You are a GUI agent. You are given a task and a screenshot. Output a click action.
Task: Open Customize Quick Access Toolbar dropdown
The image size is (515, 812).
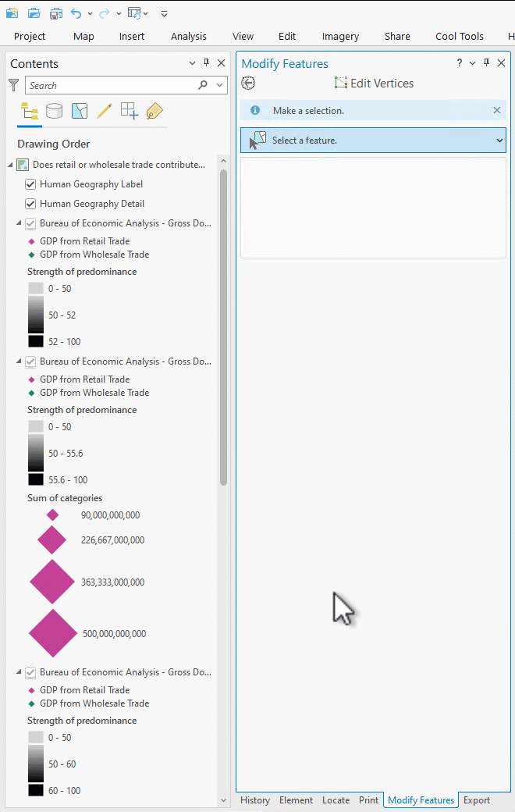[x=164, y=14]
